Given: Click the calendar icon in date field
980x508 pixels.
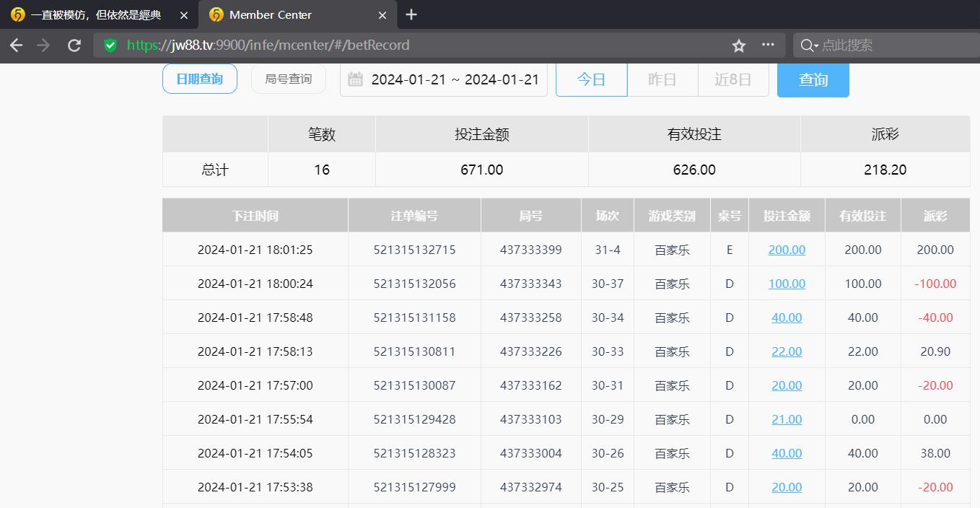Looking at the screenshot, I should pyautogui.click(x=355, y=79).
